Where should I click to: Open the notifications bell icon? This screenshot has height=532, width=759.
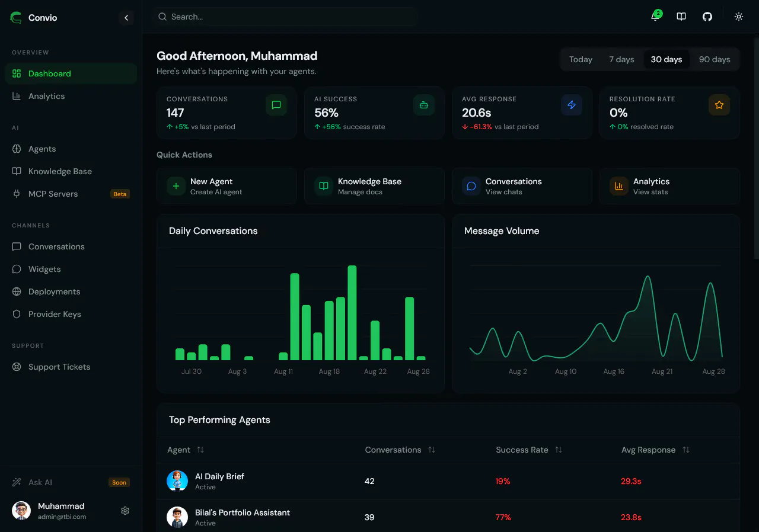click(655, 17)
